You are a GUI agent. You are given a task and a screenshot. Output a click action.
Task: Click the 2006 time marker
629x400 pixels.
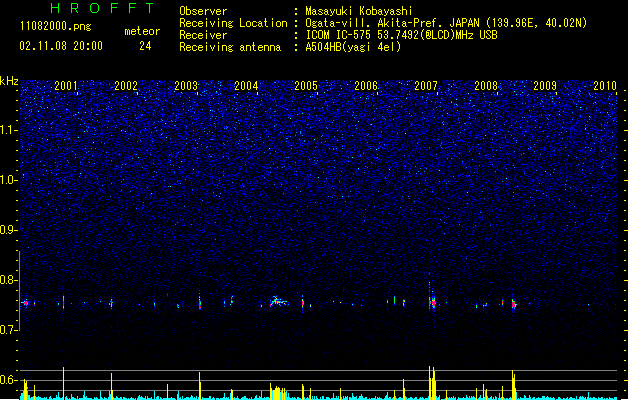[366, 86]
